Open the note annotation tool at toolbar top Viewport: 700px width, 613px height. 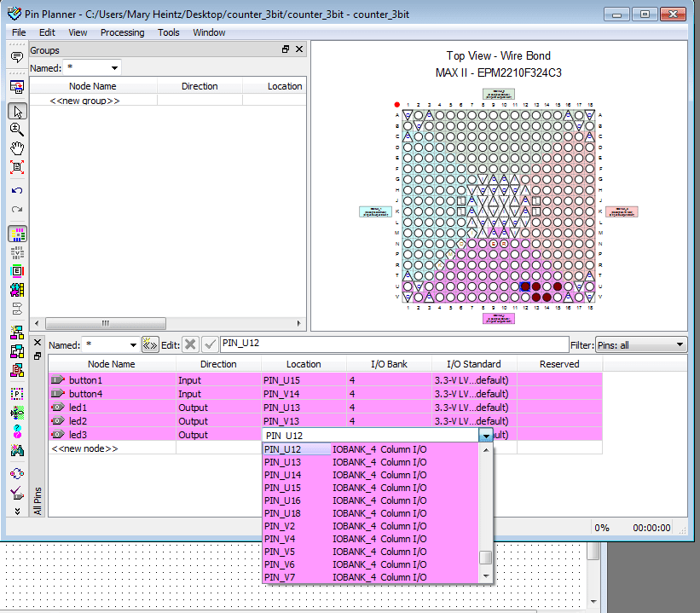(17, 56)
